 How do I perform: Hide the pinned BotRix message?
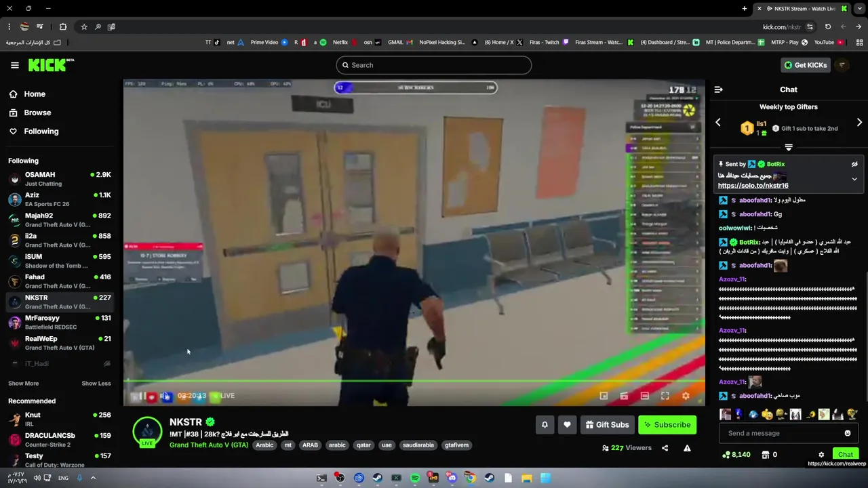click(x=854, y=164)
